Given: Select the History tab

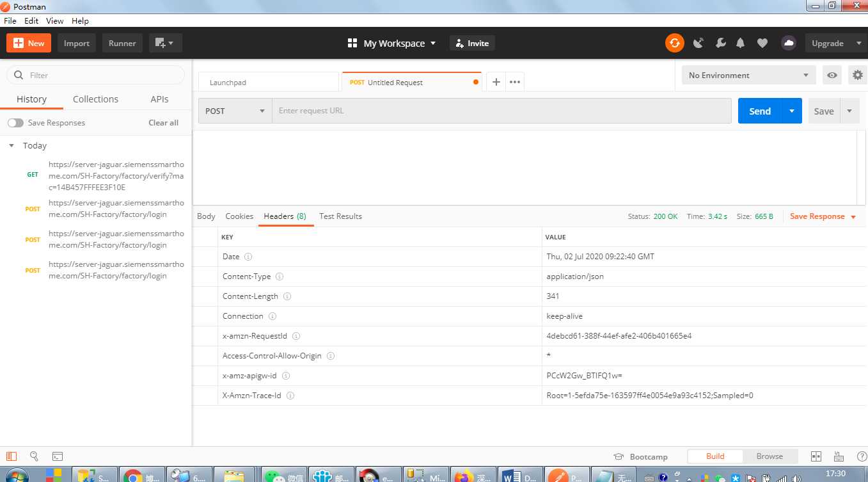Looking at the screenshot, I should (31, 99).
